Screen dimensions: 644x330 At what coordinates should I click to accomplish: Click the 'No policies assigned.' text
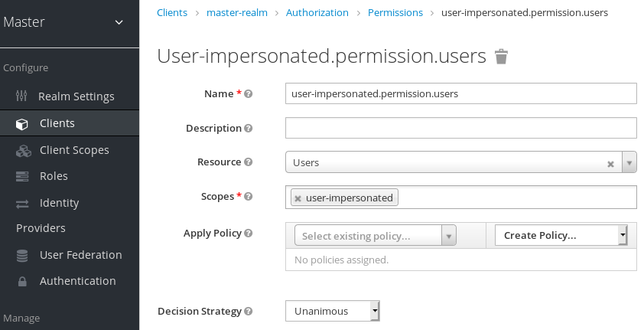point(341,260)
